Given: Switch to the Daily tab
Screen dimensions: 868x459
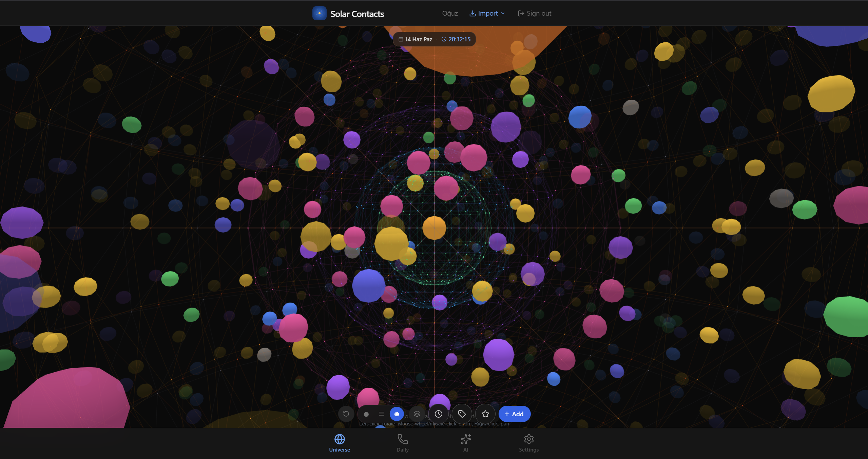Looking at the screenshot, I should click(x=403, y=443).
